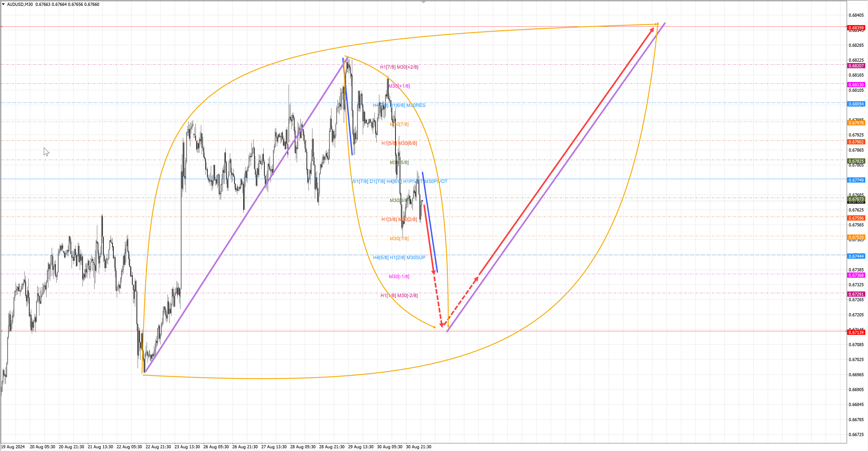This screenshot has height=451, width=868.
Task: Click the M30[-1/8] level label
Action: 399,277
